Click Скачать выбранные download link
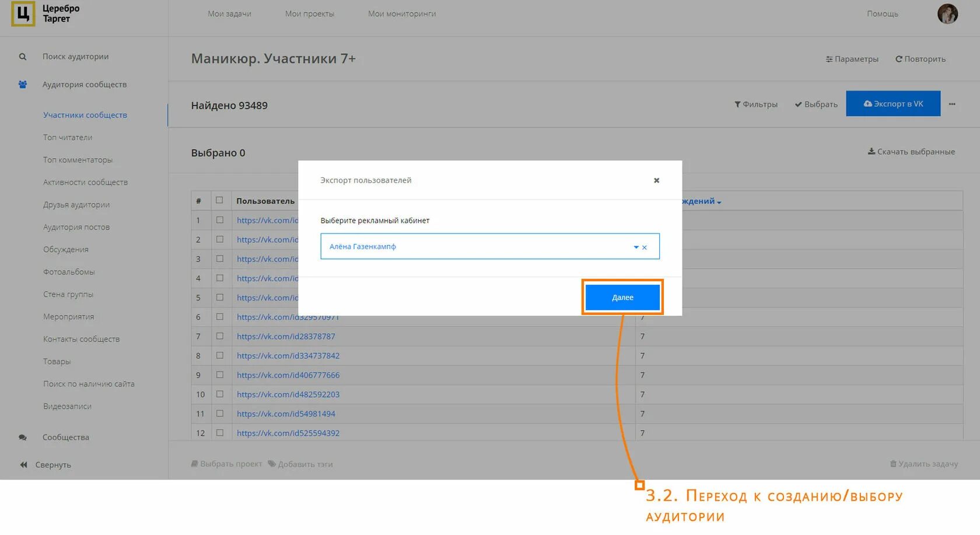 click(911, 152)
